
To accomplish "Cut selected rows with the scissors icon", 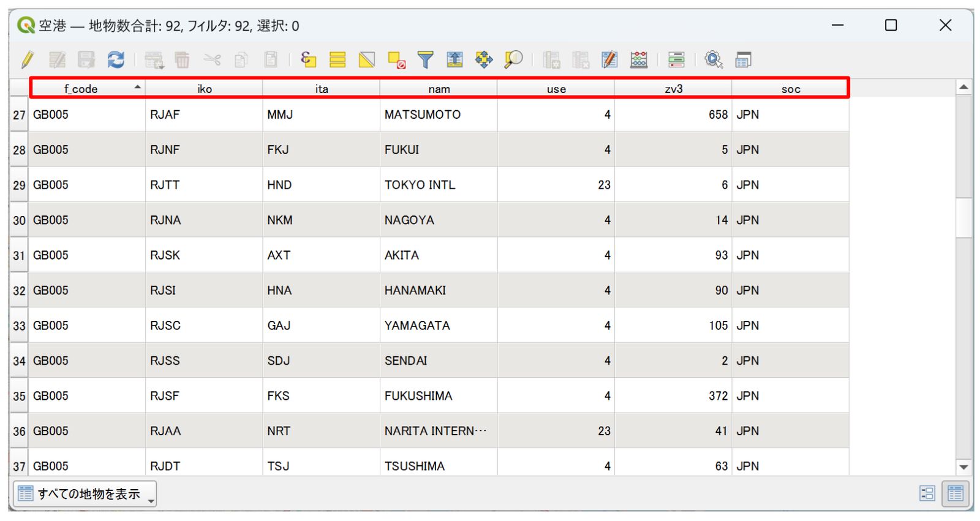I will pyautogui.click(x=212, y=59).
